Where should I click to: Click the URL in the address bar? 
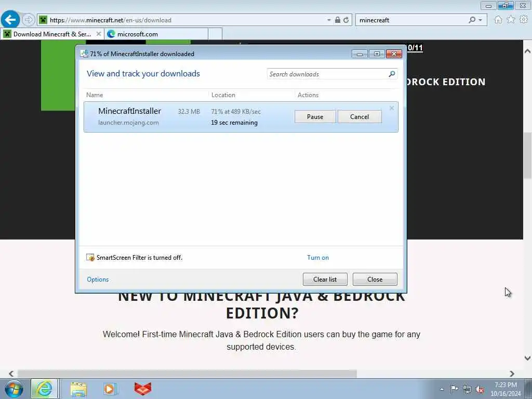tap(111, 20)
